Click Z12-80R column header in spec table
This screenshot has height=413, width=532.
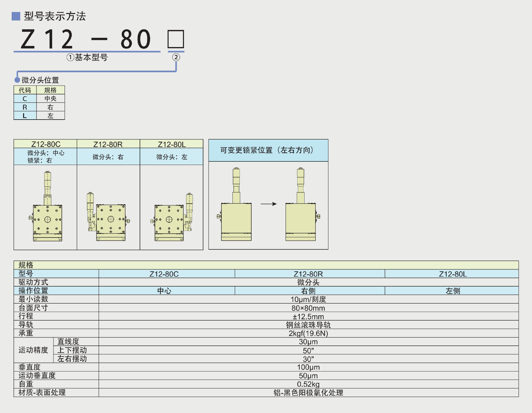coord(308,274)
